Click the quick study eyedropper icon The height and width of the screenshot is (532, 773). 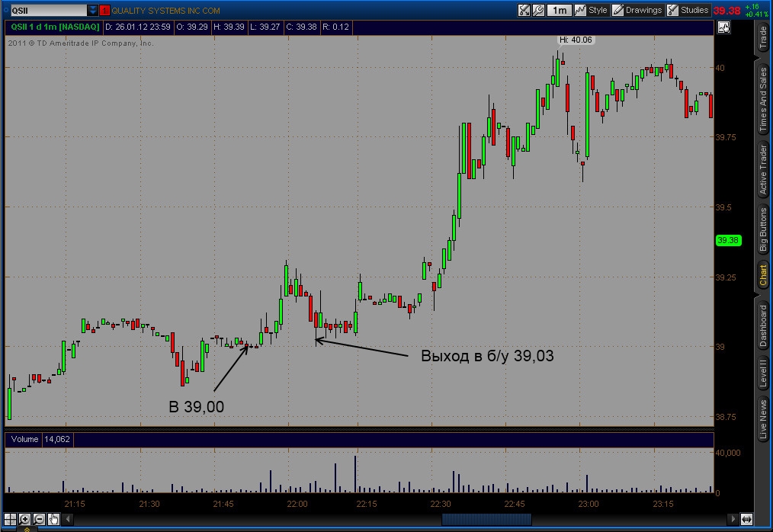(x=524, y=10)
